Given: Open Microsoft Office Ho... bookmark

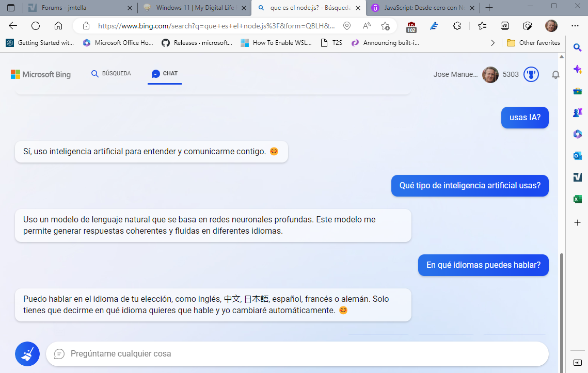Looking at the screenshot, I should coord(118,43).
